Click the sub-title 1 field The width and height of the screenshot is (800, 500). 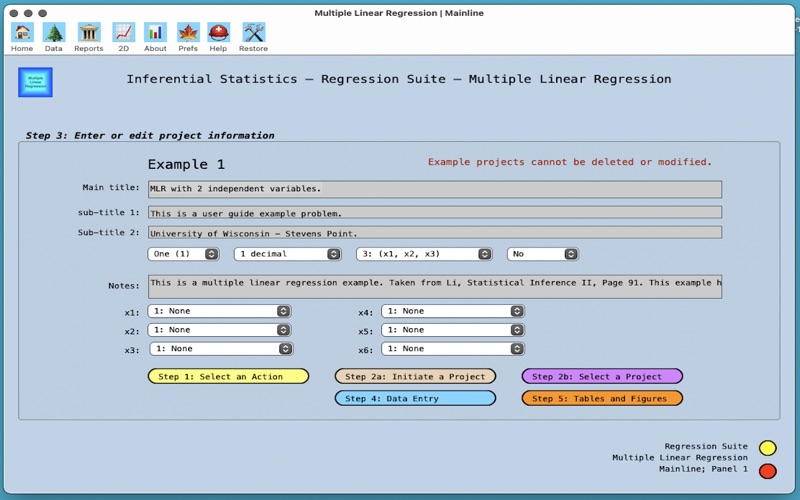pyautogui.click(x=435, y=213)
